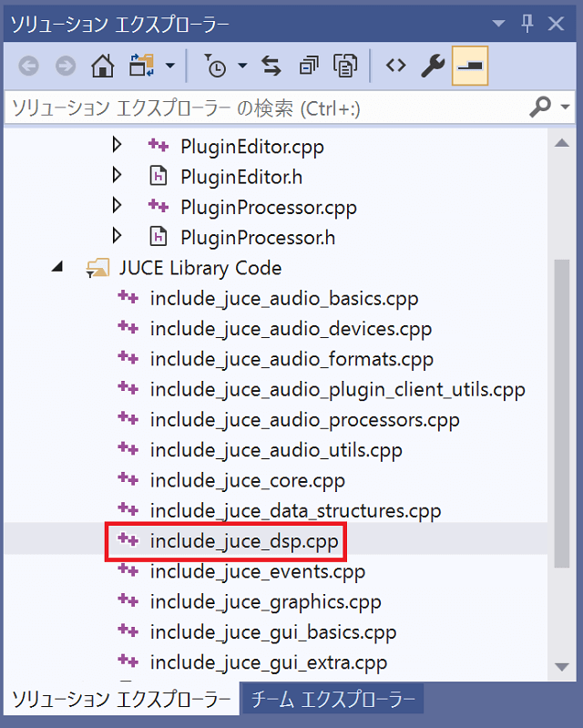Select the JUCE Library Code filter folder
The height and width of the screenshot is (728, 583).
(200, 269)
